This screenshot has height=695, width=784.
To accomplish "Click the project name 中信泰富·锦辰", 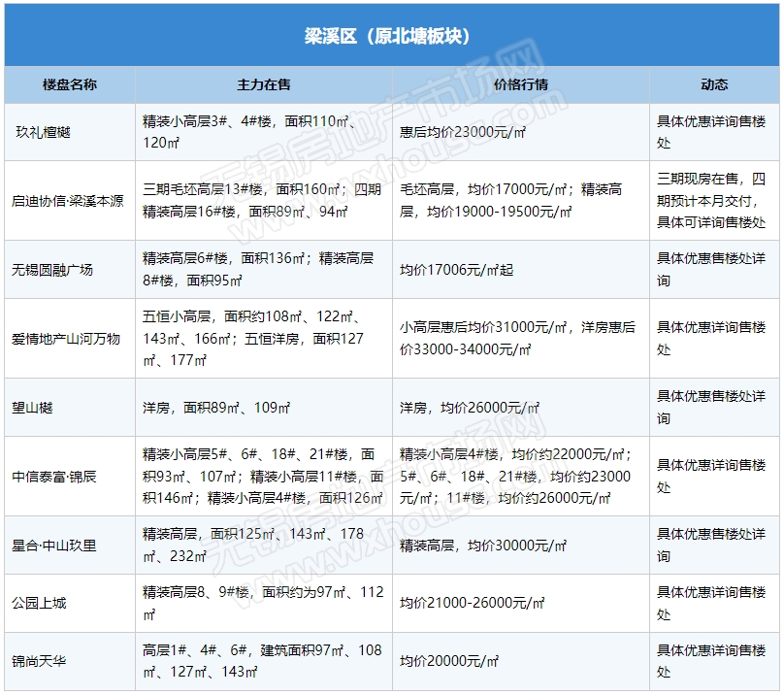I will [x=54, y=477].
